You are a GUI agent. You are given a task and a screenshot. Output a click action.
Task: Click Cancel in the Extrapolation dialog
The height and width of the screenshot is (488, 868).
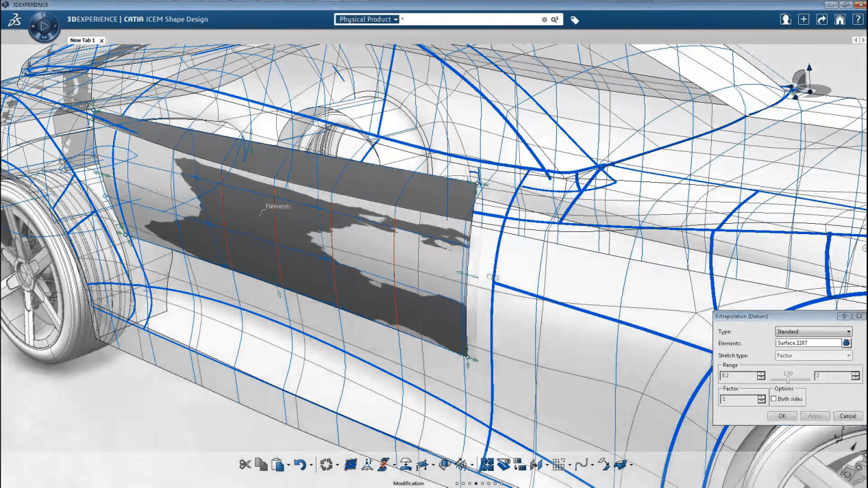point(848,416)
